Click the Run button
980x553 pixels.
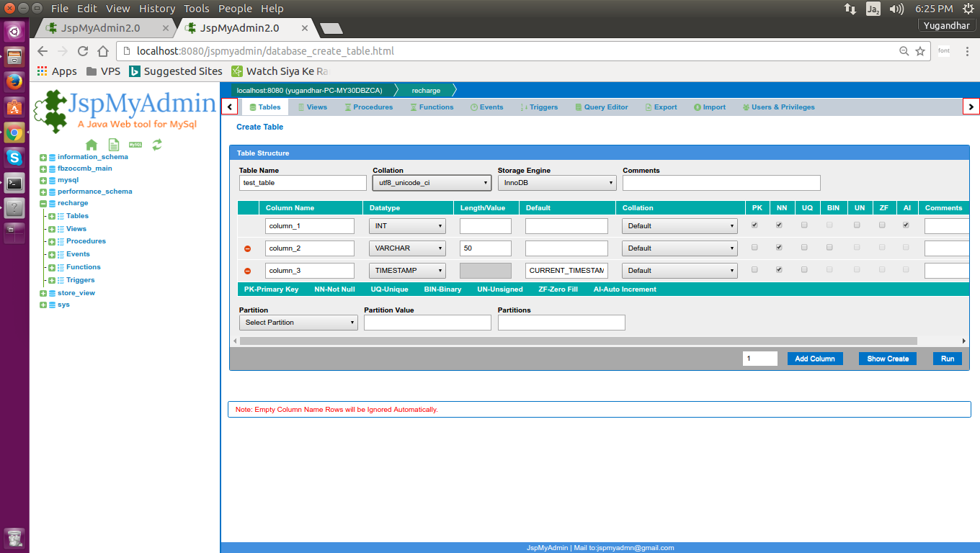click(947, 358)
